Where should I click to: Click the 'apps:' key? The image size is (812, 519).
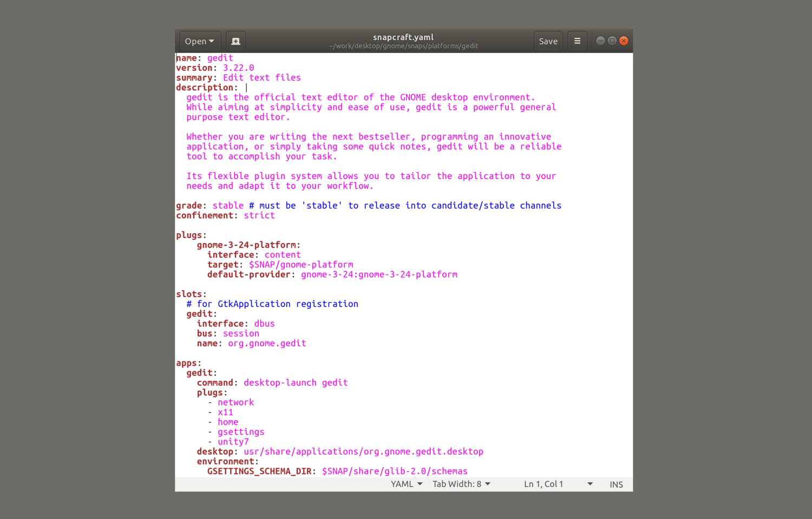(188, 363)
